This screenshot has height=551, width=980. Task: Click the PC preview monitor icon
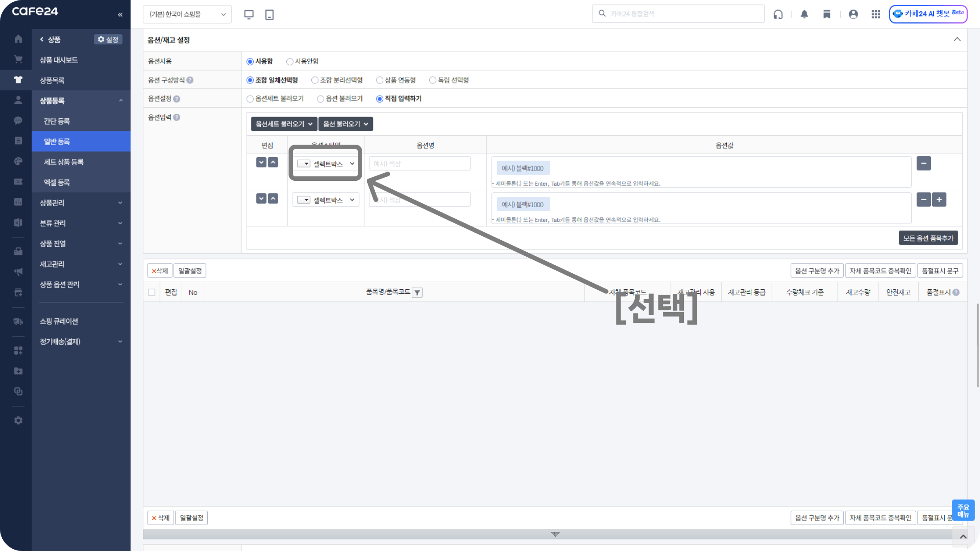[x=249, y=14]
